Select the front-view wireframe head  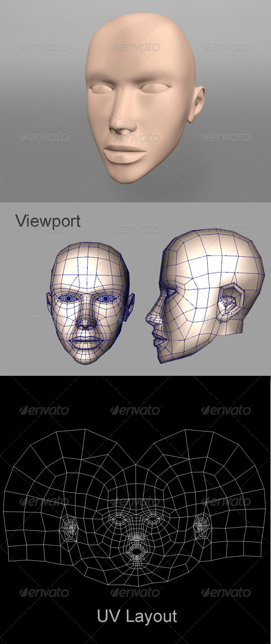[90, 303]
